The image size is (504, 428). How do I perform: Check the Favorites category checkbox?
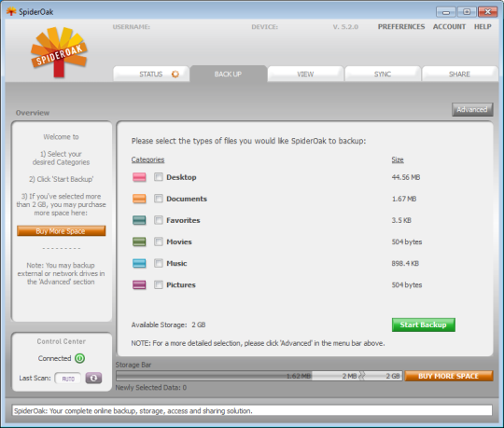(159, 220)
